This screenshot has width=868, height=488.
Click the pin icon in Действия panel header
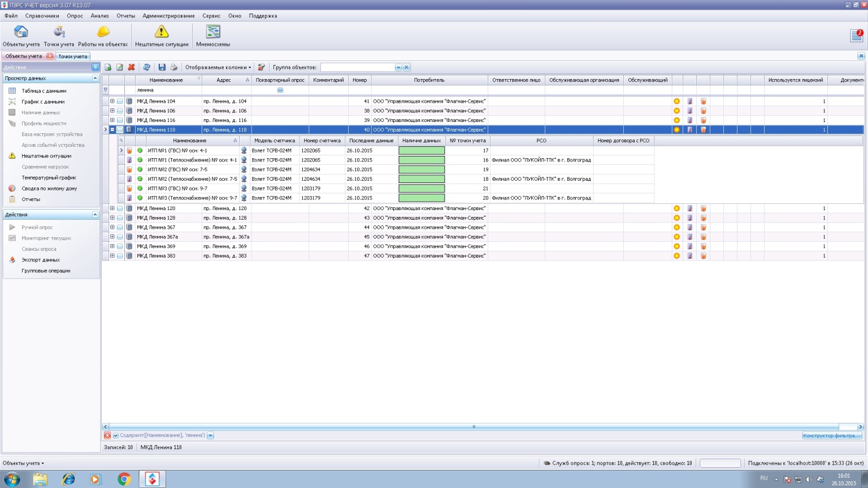coord(95,67)
